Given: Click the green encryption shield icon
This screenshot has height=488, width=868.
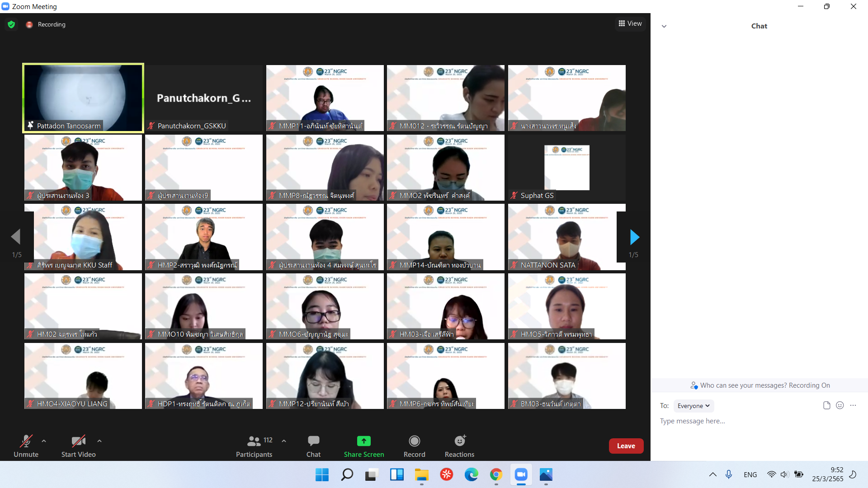Looking at the screenshot, I should coord(11,24).
